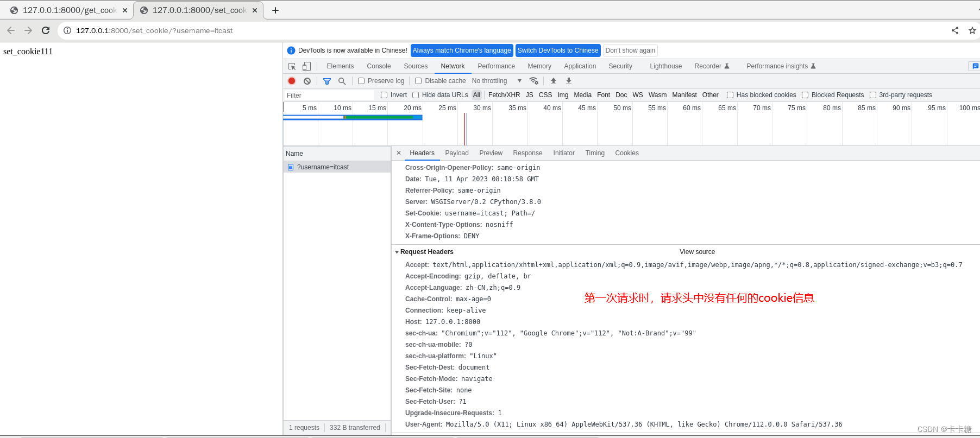Close the request details pane
The height and width of the screenshot is (438, 980).
click(399, 153)
